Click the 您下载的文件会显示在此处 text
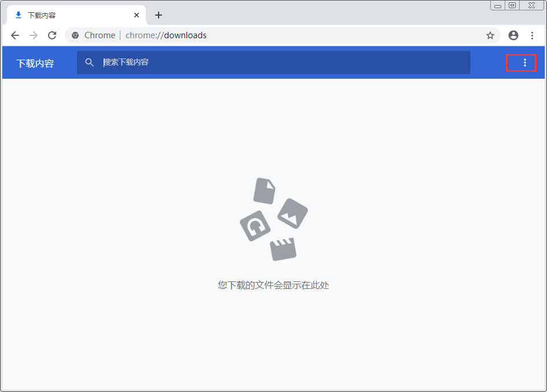Image resolution: width=547 pixels, height=392 pixels. pos(273,285)
